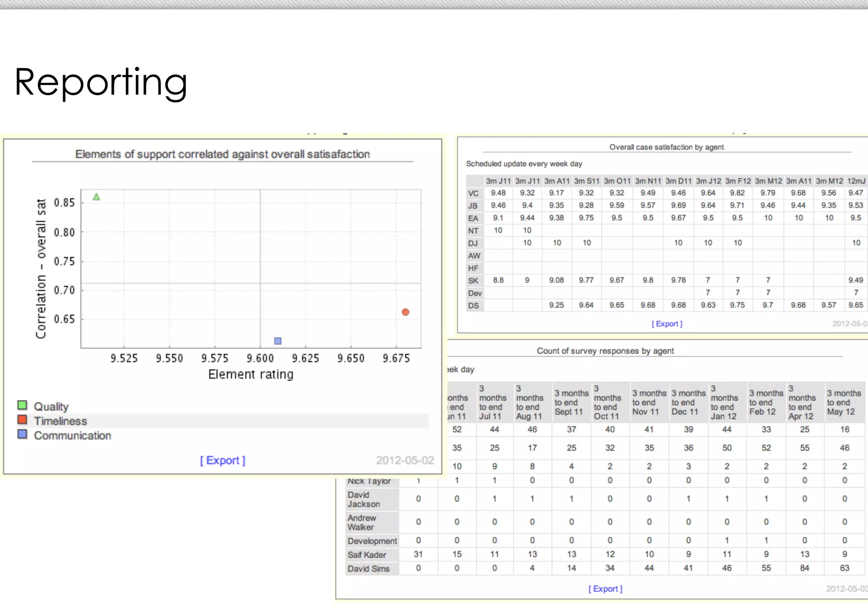
Task: Click the Development row label
Action: click(372, 541)
